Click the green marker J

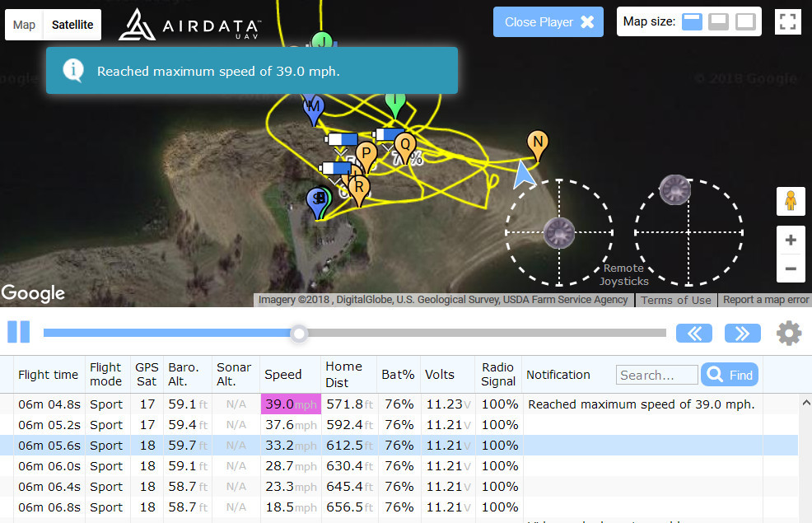(x=322, y=40)
